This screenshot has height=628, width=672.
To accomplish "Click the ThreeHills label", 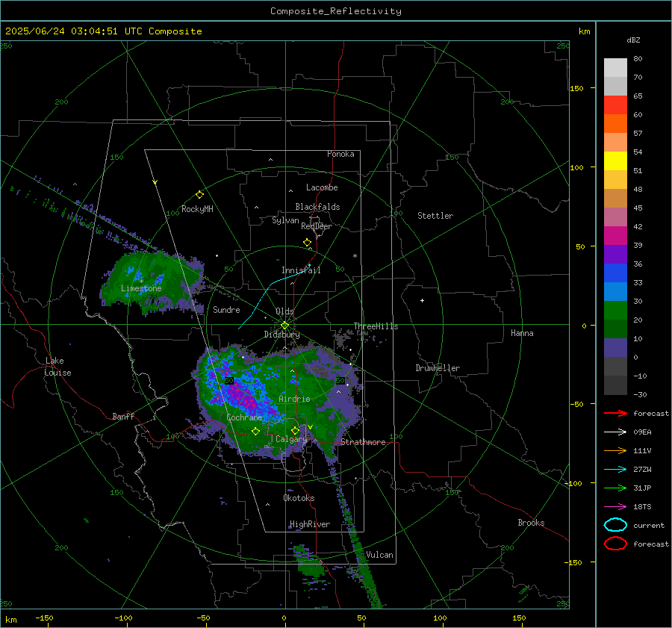I will click(376, 326).
